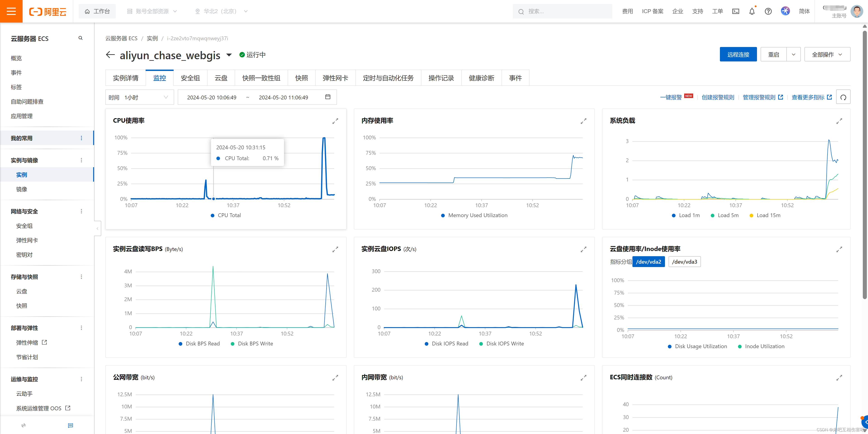Switch to the 健康诊断 tab
The image size is (868, 434).
pos(481,78)
